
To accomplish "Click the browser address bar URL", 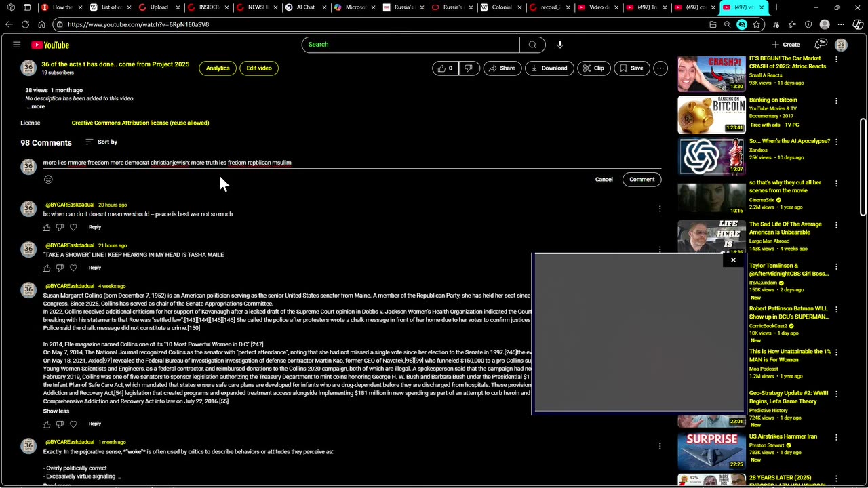I will [138, 24].
